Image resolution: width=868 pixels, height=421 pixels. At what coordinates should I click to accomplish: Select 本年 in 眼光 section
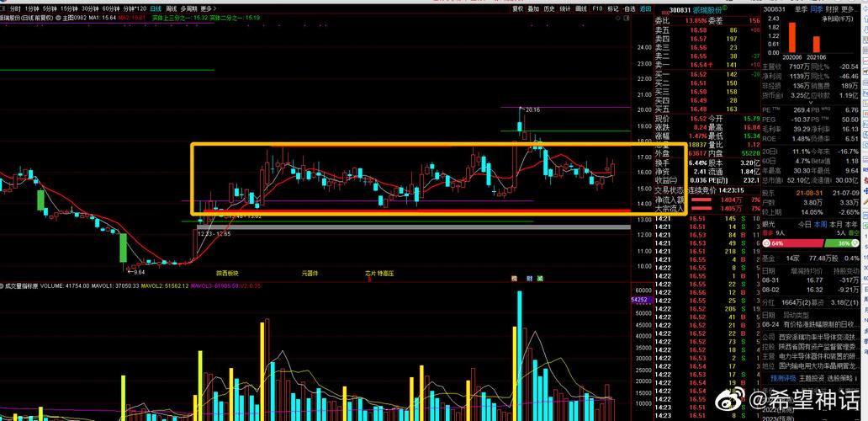[x=851, y=224]
